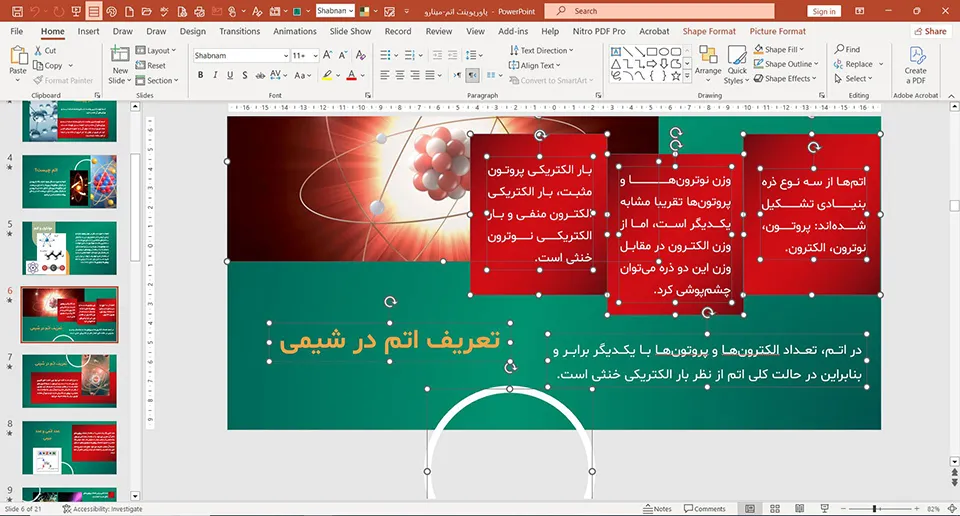The height and width of the screenshot is (516, 960).
Task: Click the Undo arrow in the quick access toolbar
Action: click(x=35, y=11)
